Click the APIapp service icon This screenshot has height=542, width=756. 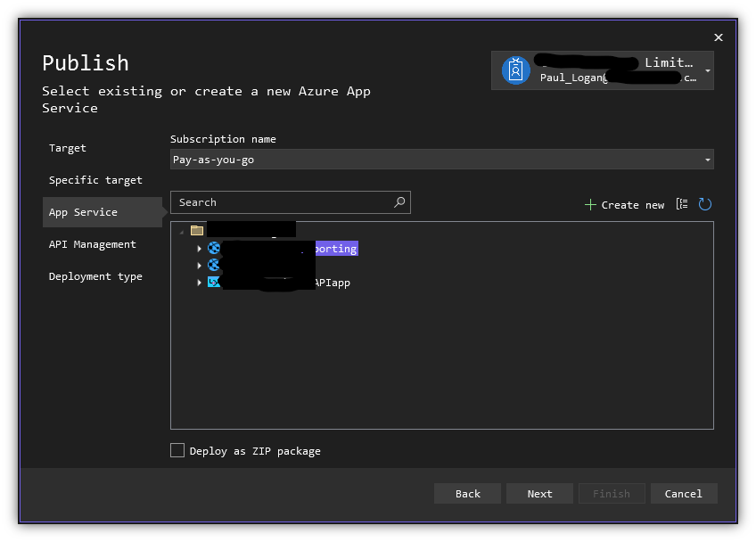pyautogui.click(x=214, y=282)
